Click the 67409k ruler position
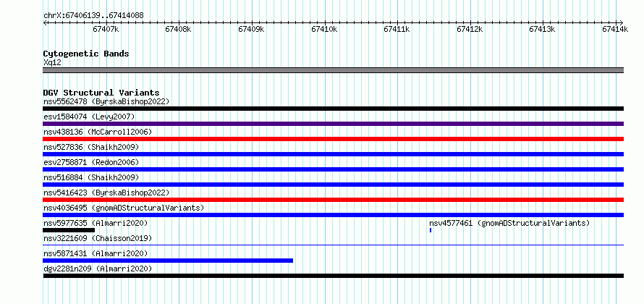This screenshot has width=644, height=304. 251,29
